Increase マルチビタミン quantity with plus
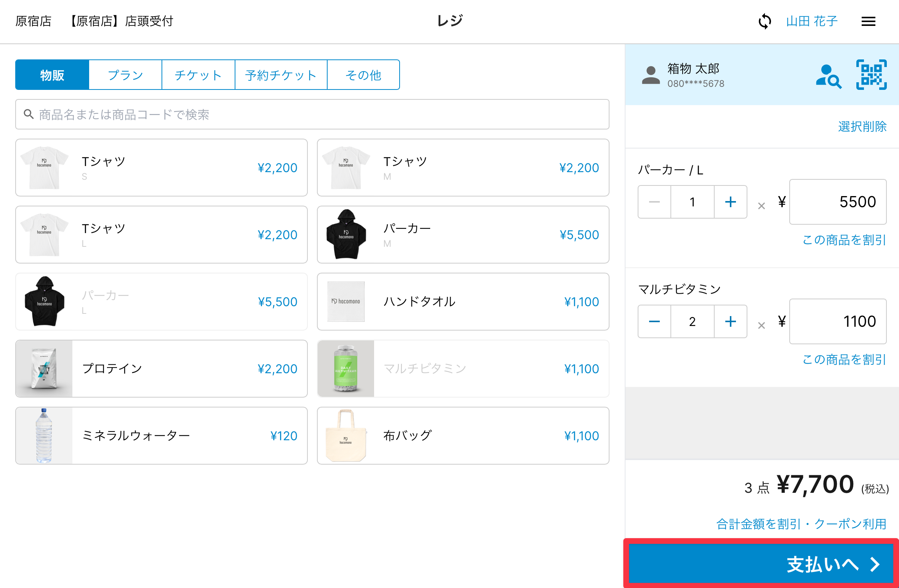Screen dimensions: 899x588 coord(730,321)
